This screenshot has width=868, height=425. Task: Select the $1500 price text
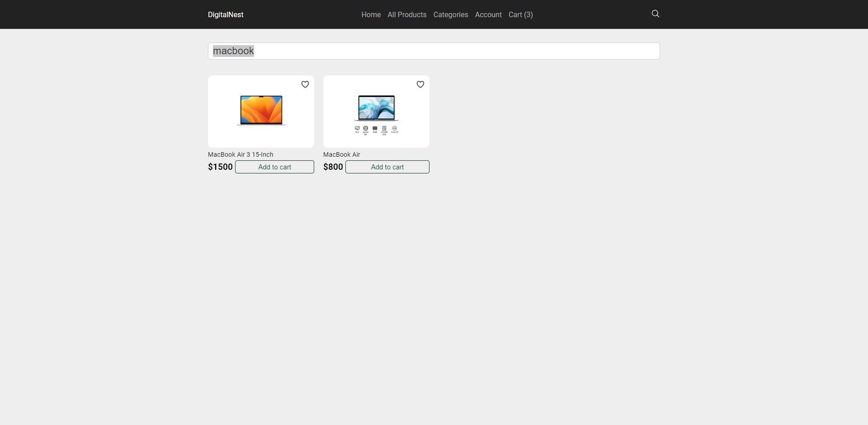tap(220, 167)
